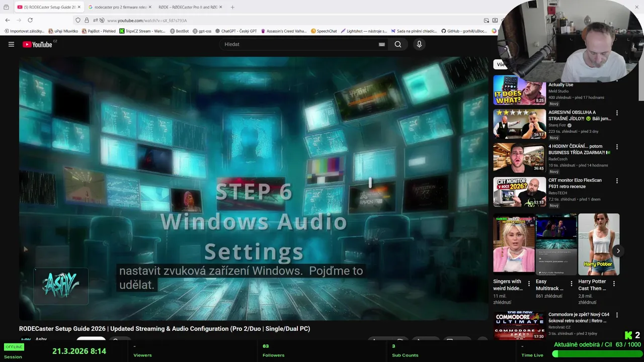The height and width of the screenshot is (362, 644).
Task: Click the video title RODECaster Setup Guide 2026
Action: pyautogui.click(x=165, y=329)
